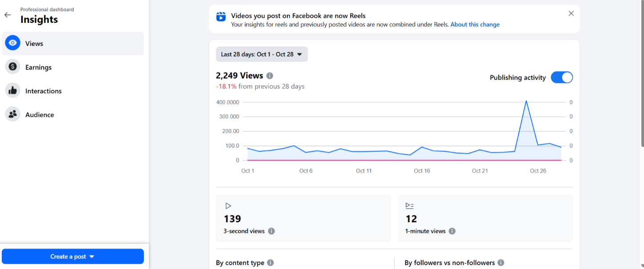This screenshot has height=269, width=644.
Task: Click the Insights heading
Action: pos(39,20)
